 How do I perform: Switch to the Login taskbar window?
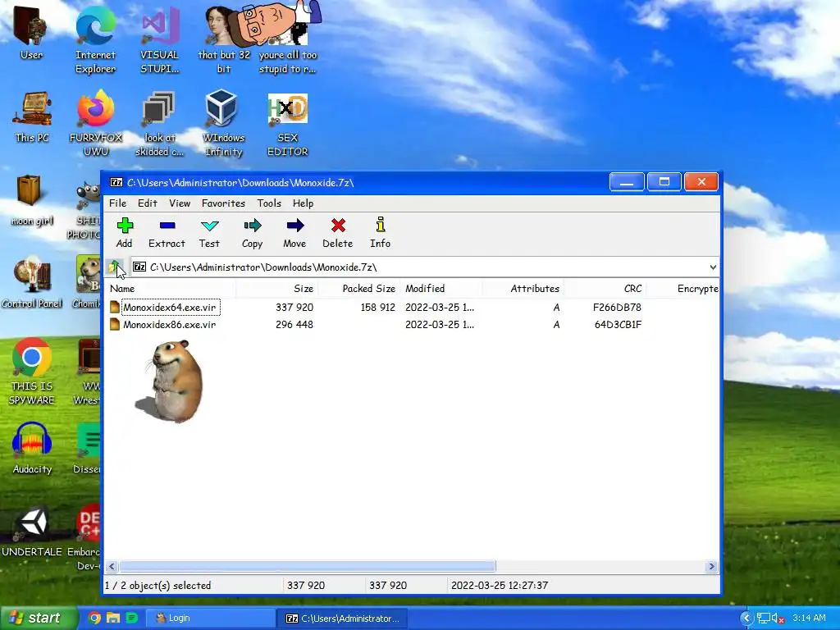click(209, 618)
